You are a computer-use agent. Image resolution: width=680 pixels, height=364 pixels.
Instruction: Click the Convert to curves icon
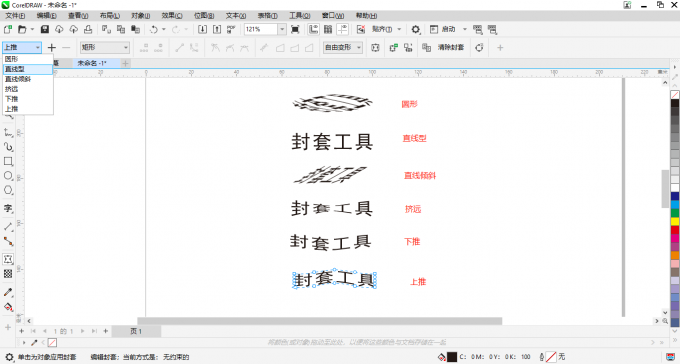click(x=479, y=47)
